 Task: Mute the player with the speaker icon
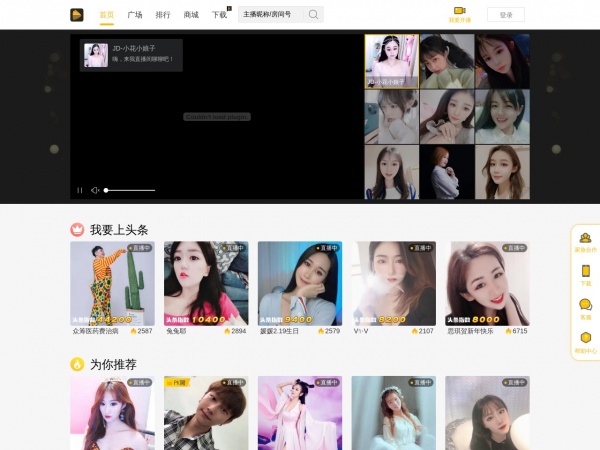[x=95, y=190]
